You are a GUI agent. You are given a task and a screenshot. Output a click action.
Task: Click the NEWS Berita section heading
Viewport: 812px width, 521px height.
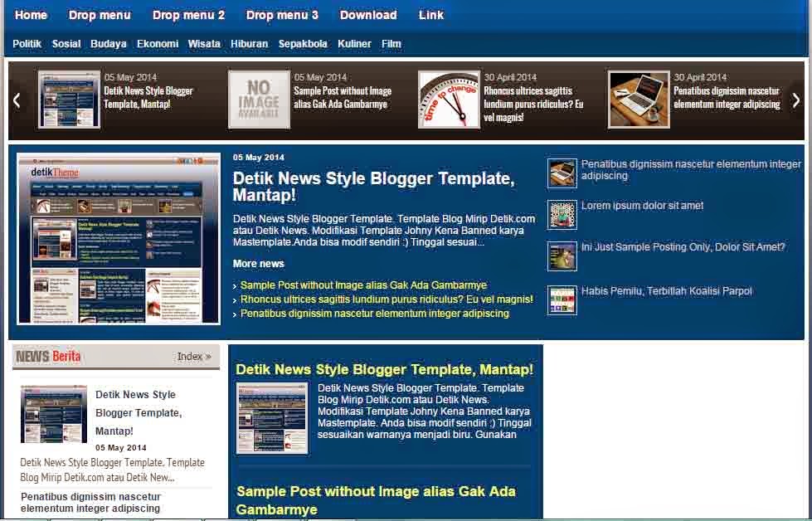48,356
